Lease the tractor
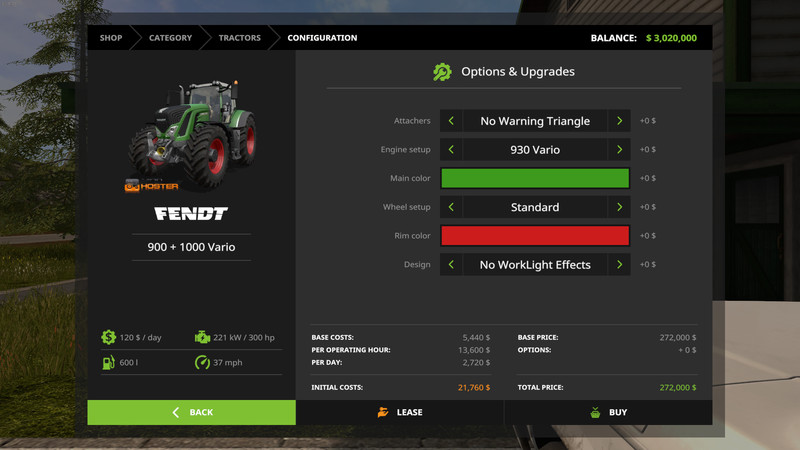The image size is (800, 450). click(400, 412)
